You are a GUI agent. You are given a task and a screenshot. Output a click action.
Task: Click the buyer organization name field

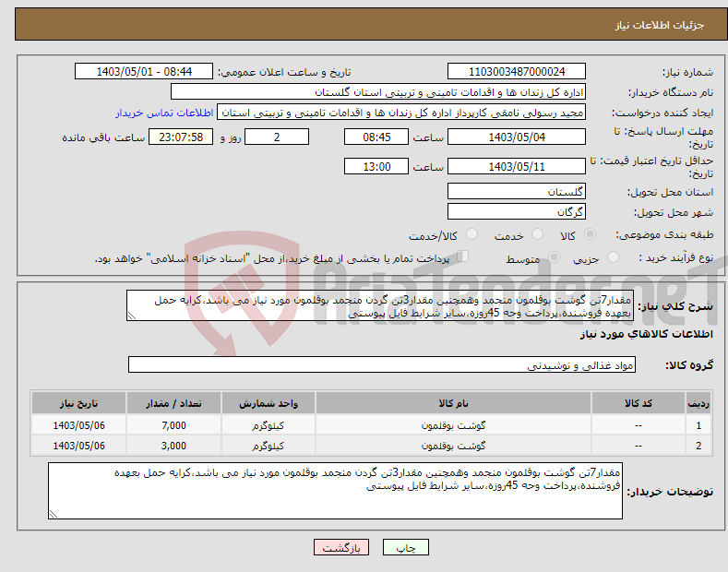point(378,92)
